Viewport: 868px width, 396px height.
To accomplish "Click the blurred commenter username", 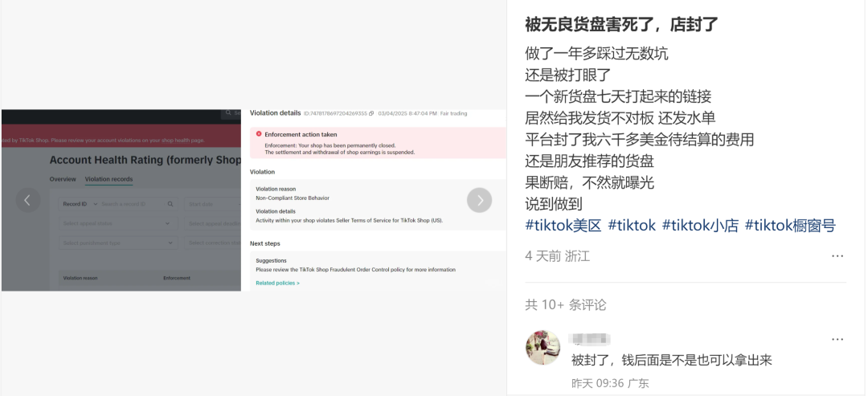I will point(590,338).
